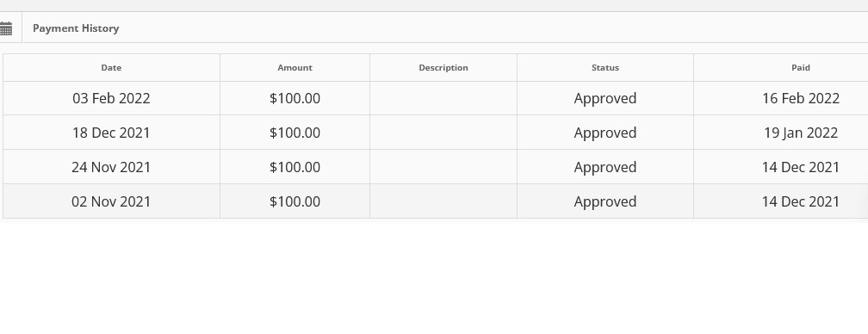Screen dimensions: 868x334
Task: Sort by the Date column header
Action: point(111,67)
